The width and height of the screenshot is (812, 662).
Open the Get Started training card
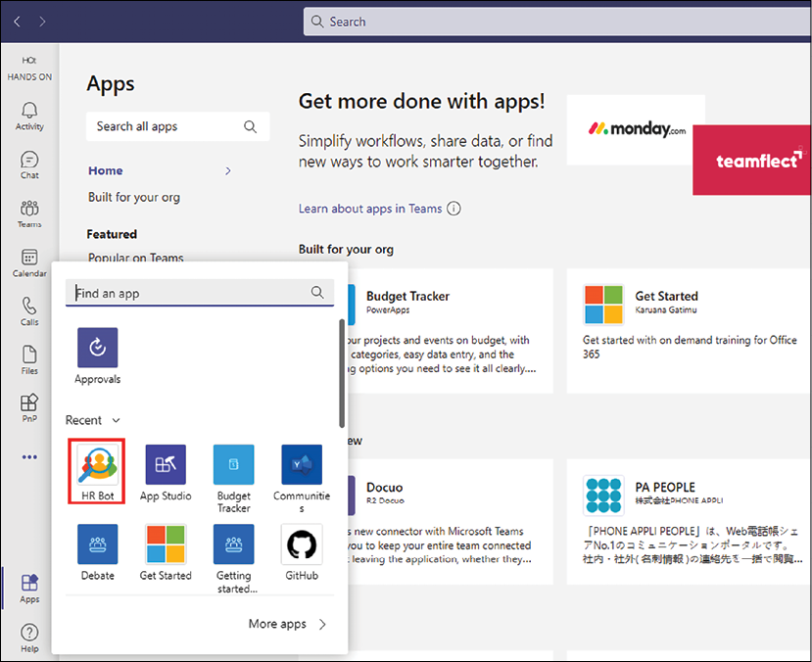click(689, 331)
